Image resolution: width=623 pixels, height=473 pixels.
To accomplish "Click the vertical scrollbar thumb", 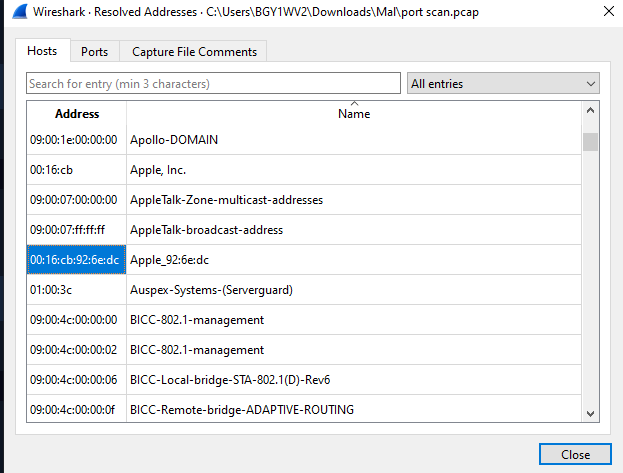I will pos(590,142).
